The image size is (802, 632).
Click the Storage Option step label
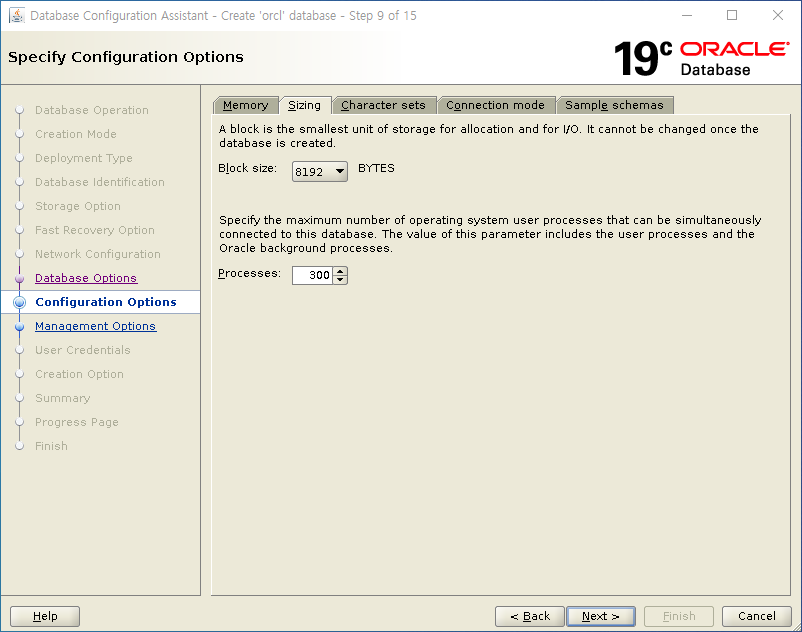(x=78, y=206)
